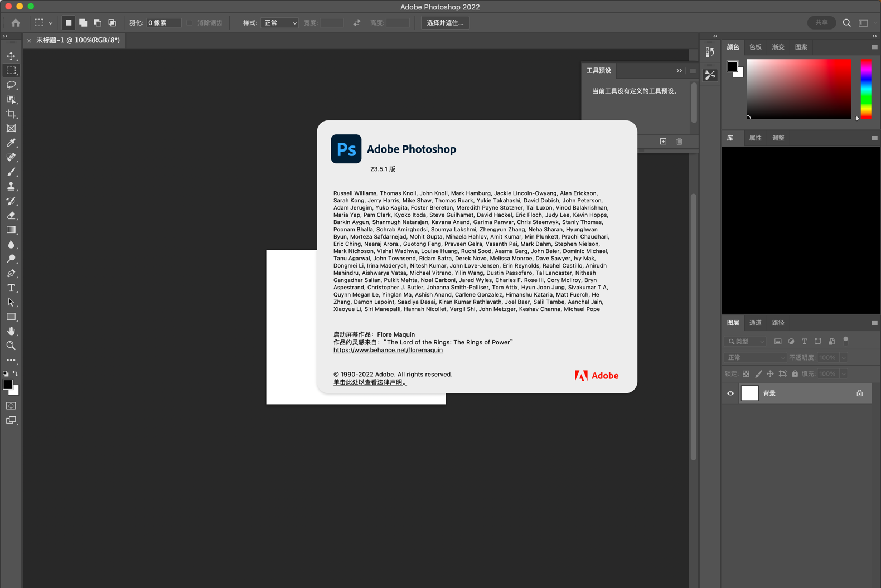Close the 未标题-1 document tab
The width and height of the screenshot is (881, 588).
pos(29,41)
